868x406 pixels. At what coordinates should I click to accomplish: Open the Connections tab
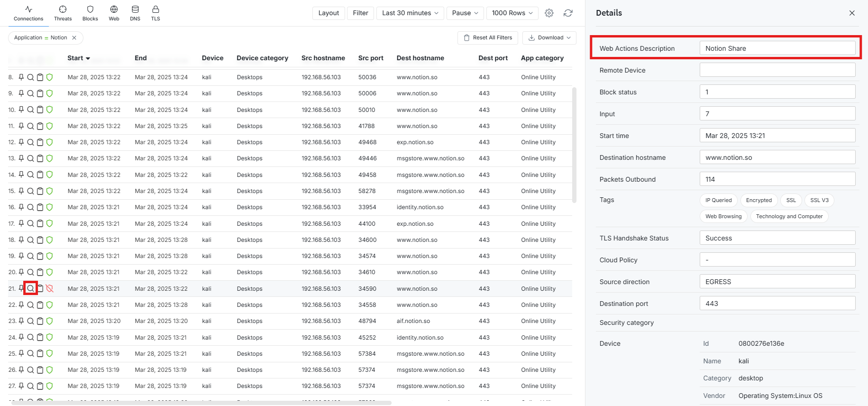[x=28, y=13]
